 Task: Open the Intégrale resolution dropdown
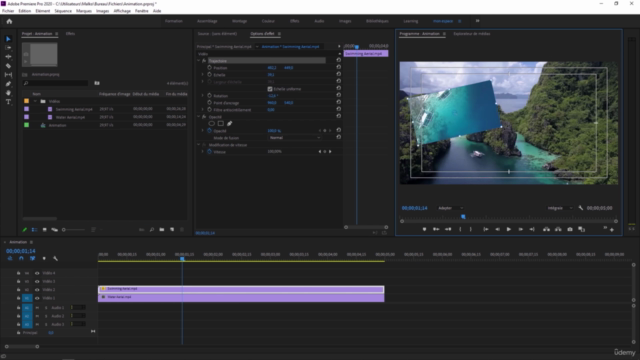[x=560, y=208]
